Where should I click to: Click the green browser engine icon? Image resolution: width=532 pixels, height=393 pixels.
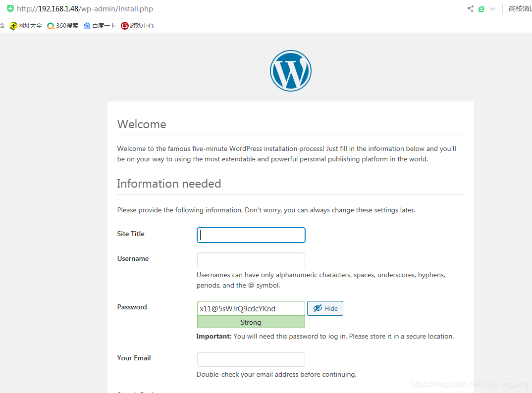[481, 9]
